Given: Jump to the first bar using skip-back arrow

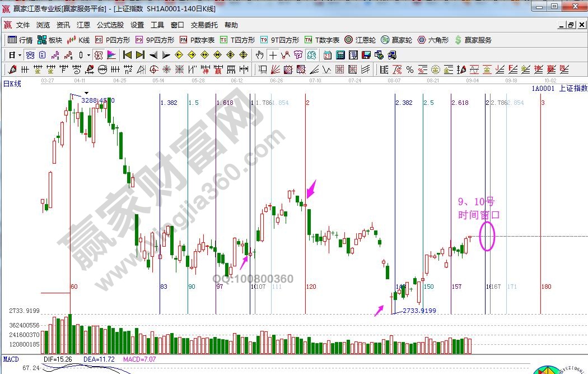Looking at the screenshot, I should pos(127,55).
